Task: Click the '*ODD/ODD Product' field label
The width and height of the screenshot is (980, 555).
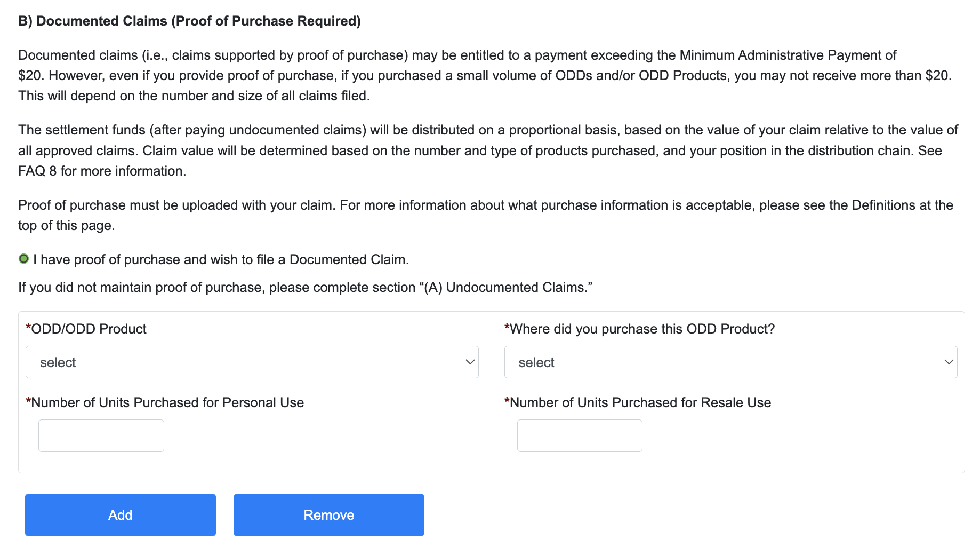Action: (x=86, y=329)
